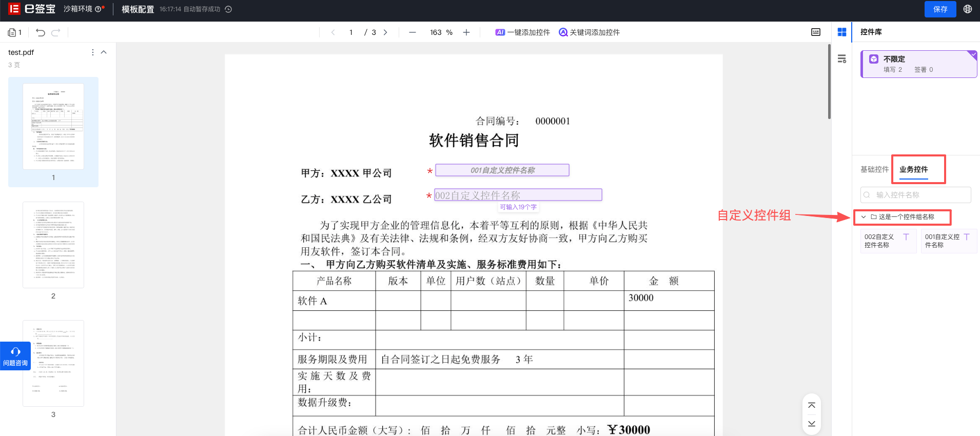This screenshot has height=436, width=980.
Task: Collapse the test.pdf page list
Action: [104, 52]
